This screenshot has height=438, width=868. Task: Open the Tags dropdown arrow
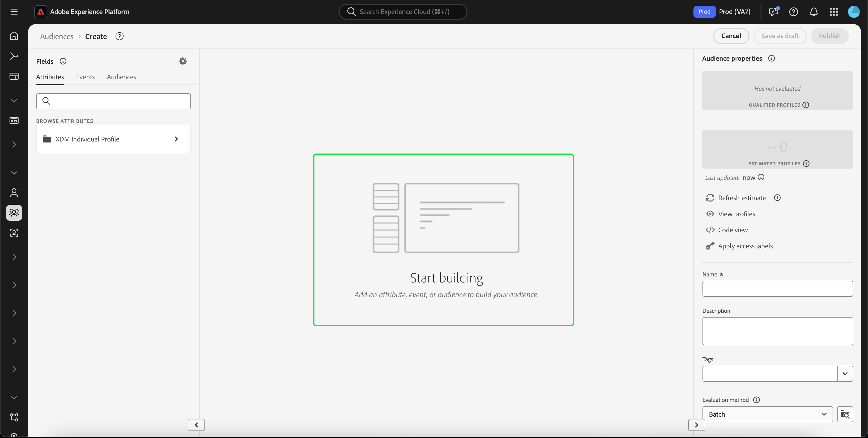pyautogui.click(x=845, y=373)
